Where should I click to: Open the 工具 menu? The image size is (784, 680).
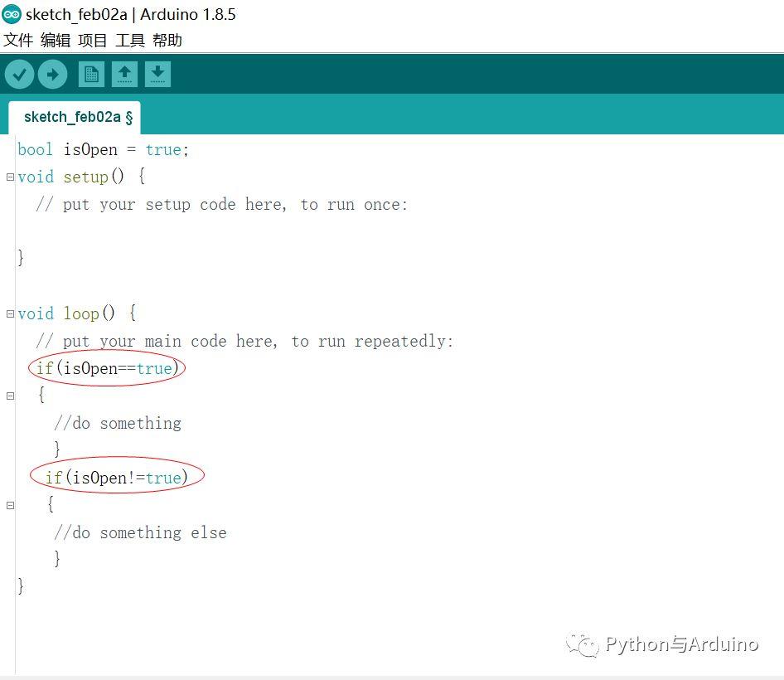point(130,40)
